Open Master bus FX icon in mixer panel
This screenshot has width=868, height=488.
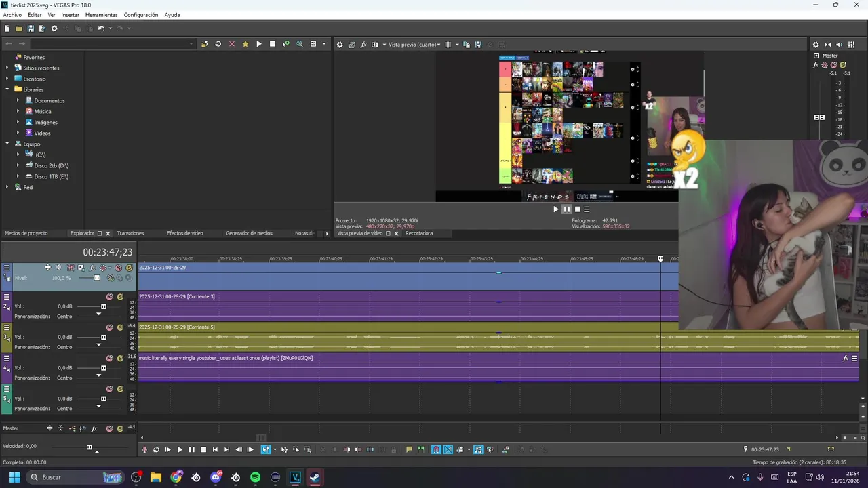(816, 65)
